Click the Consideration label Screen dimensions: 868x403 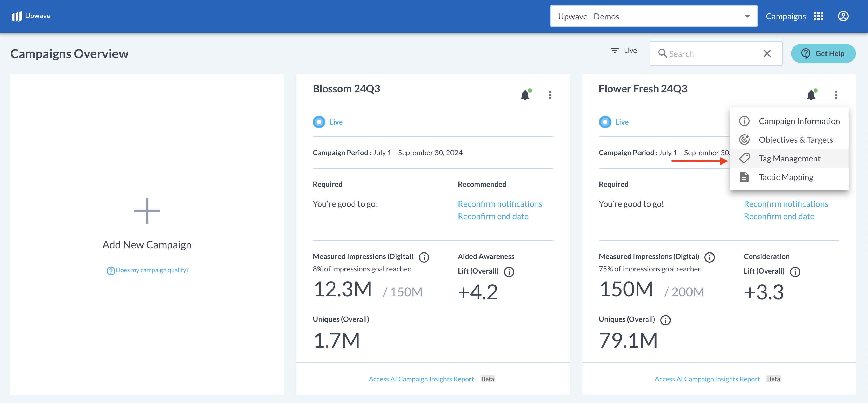[767, 257]
